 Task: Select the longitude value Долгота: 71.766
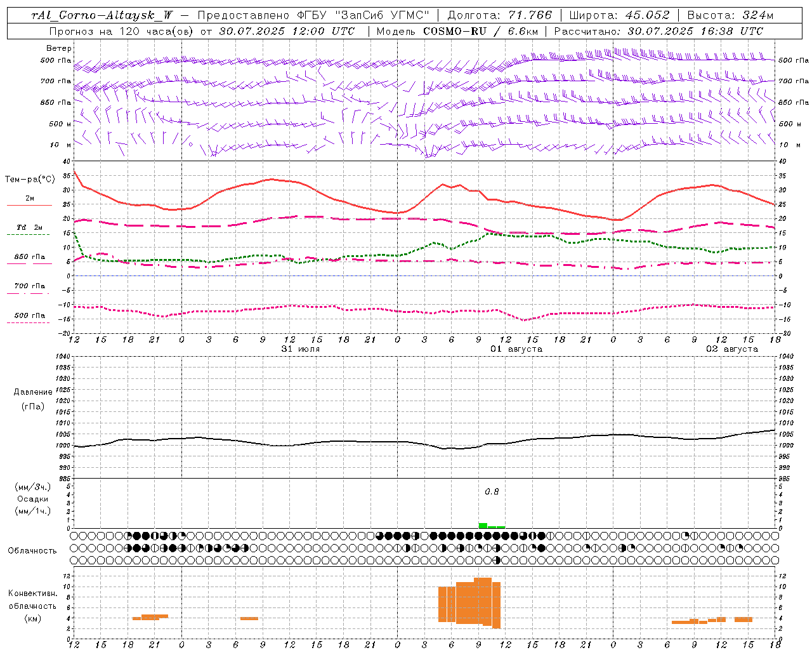click(500, 15)
